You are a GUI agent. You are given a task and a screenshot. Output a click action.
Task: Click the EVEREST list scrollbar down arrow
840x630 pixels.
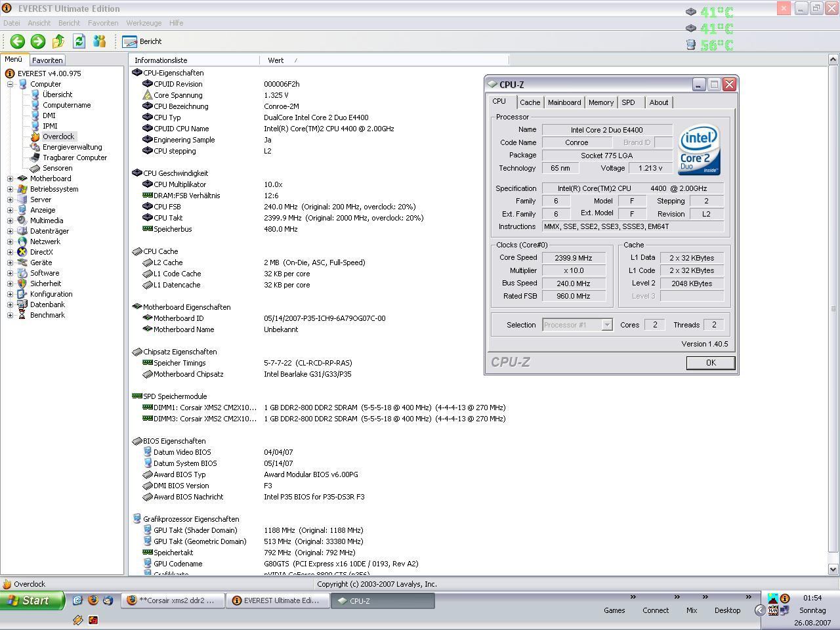click(x=833, y=570)
